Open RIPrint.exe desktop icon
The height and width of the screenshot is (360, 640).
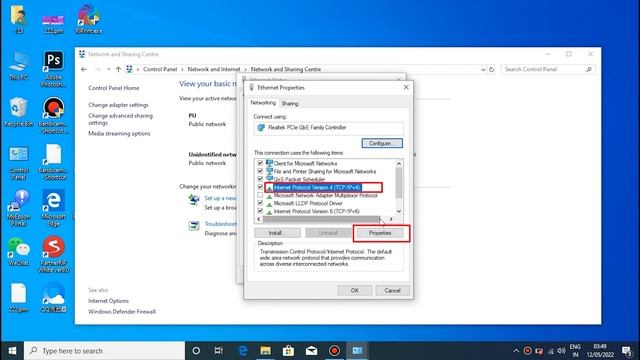tap(89, 19)
